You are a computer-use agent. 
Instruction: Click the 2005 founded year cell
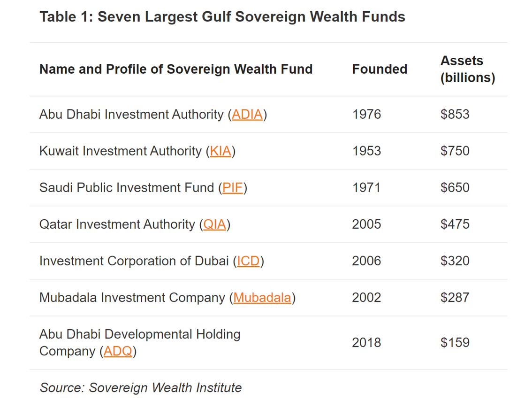pyautogui.click(x=366, y=224)
